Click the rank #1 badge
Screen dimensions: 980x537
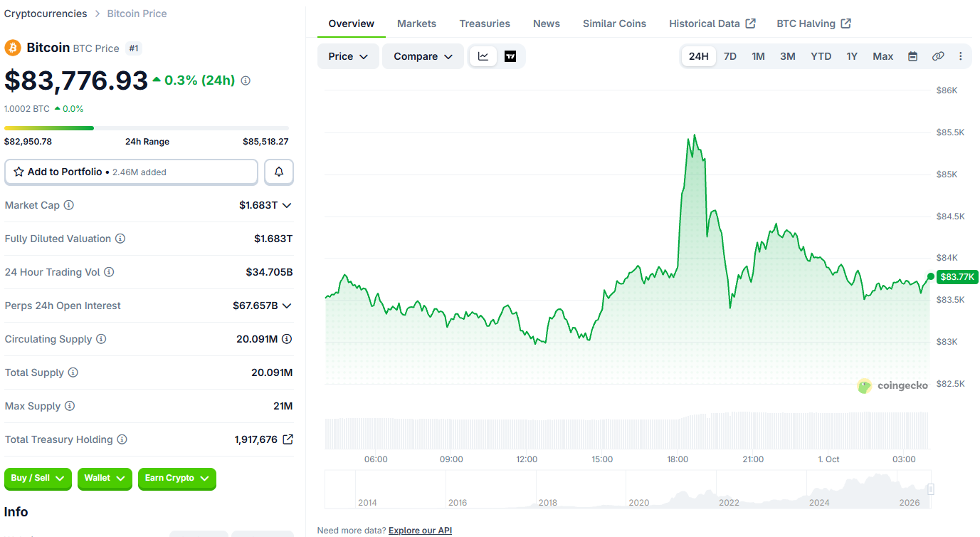(134, 48)
